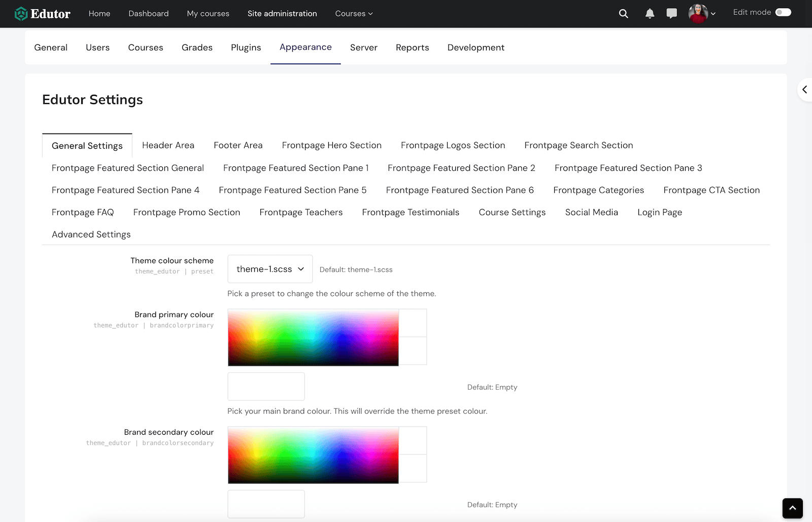Visit My courses
This screenshot has width=812, height=522.
(208, 14)
